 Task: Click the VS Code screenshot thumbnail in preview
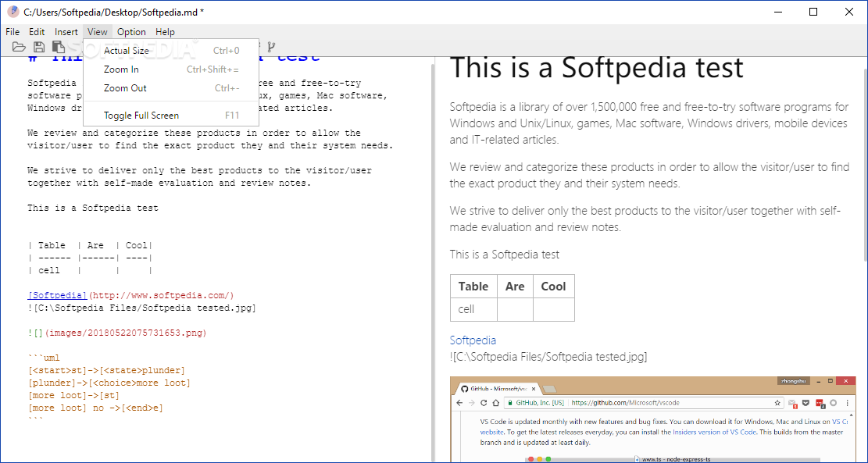(x=652, y=419)
